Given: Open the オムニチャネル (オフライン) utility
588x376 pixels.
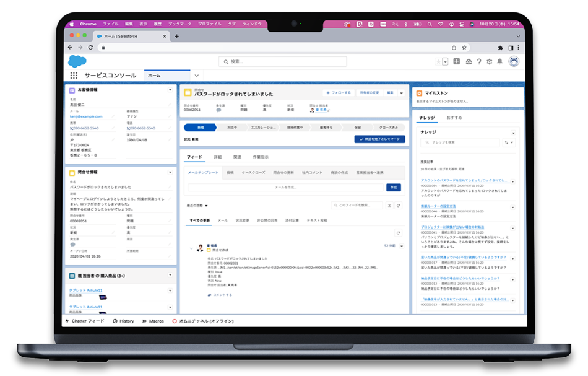Looking at the screenshot, I should [x=203, y=321].
